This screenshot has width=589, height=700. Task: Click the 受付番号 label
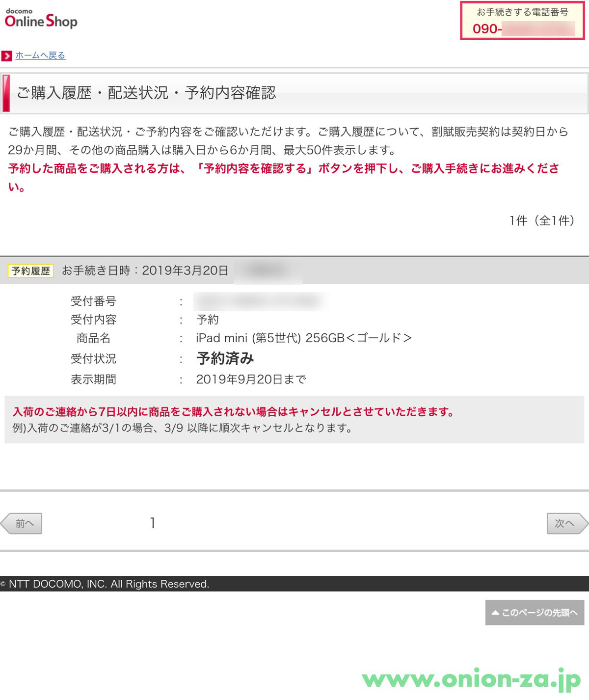point(93,301)
